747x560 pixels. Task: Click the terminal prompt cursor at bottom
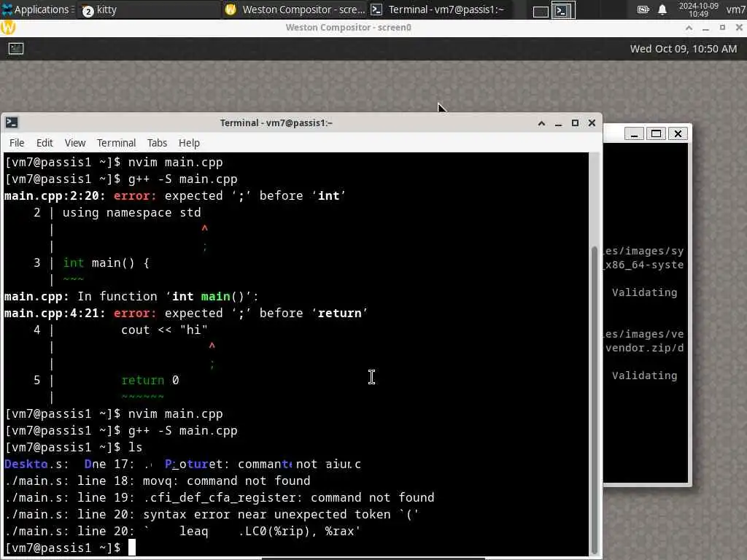pyautogui.click(x=132, y=548)
